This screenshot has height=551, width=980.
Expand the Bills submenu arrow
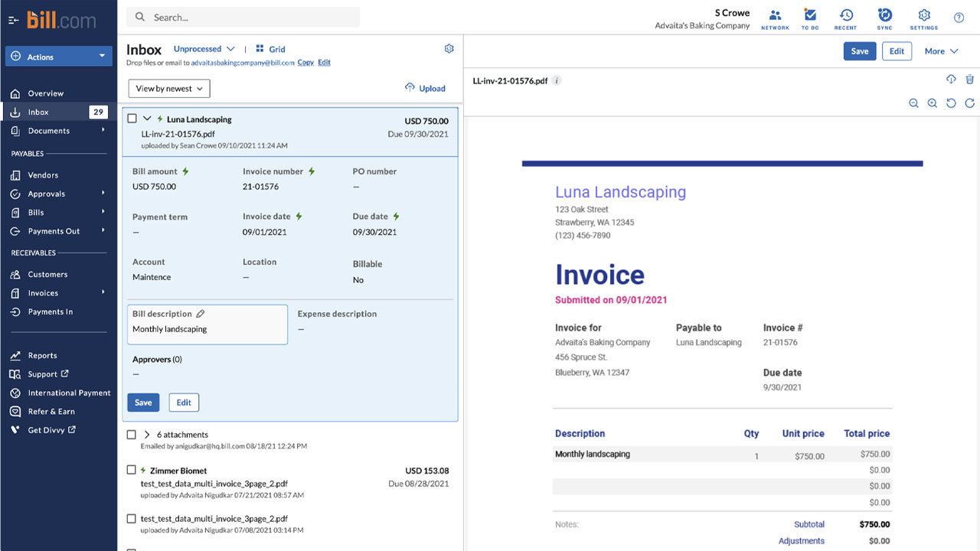[x=103, y=212]
